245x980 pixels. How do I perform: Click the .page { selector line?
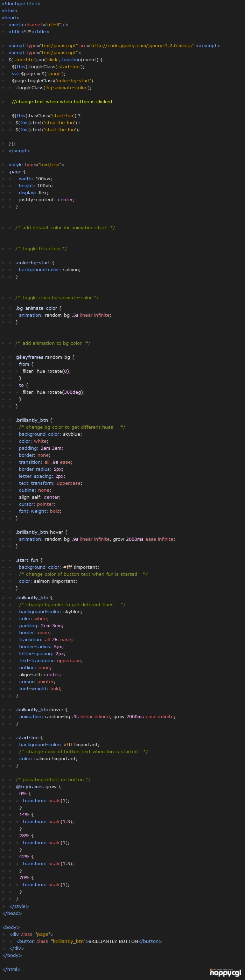click(x=17, y=172)
